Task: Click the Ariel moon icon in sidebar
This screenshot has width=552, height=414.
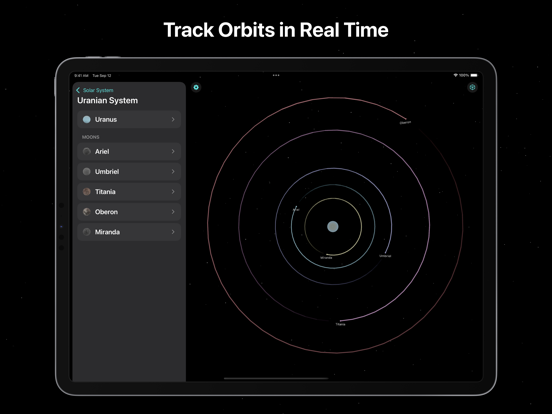Action: tap(87, 151)
